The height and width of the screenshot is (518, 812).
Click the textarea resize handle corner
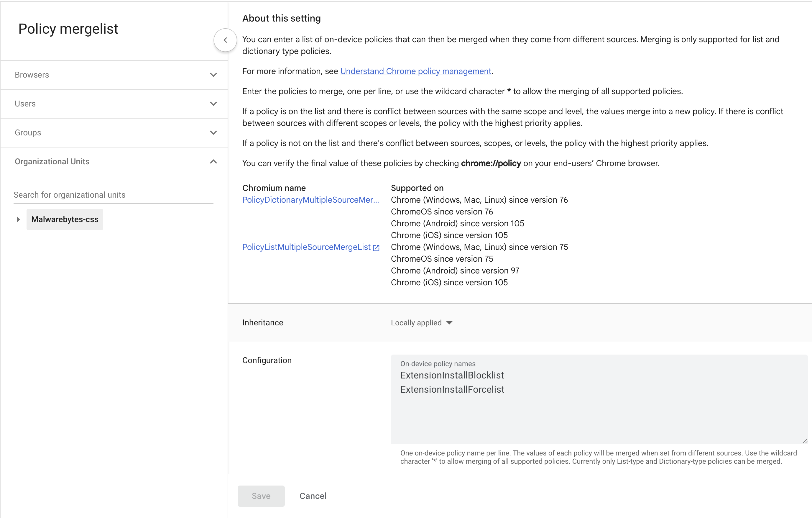[805, 441]
